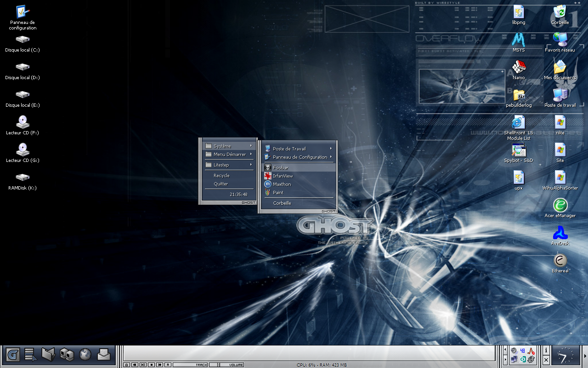The width and height of the screenshot is (588, 368).
Task: Select Lecteur CD (F:) icon
Action: 23,125
